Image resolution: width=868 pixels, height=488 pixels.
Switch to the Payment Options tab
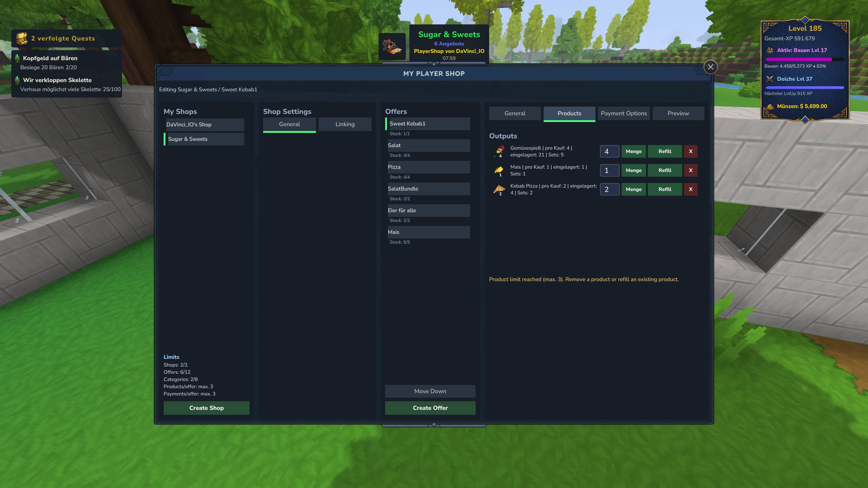[x=624, y=113]
